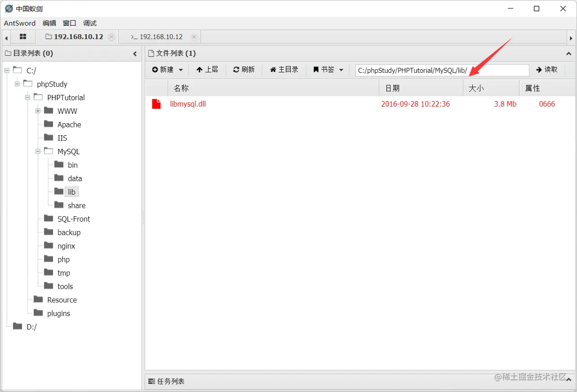Select the C:/ drive in tree

[31, 71]
